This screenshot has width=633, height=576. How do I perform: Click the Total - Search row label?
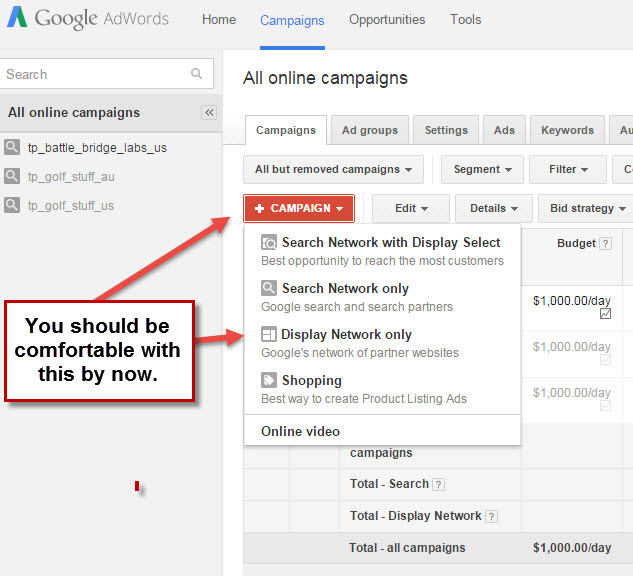tap(389, 484)
